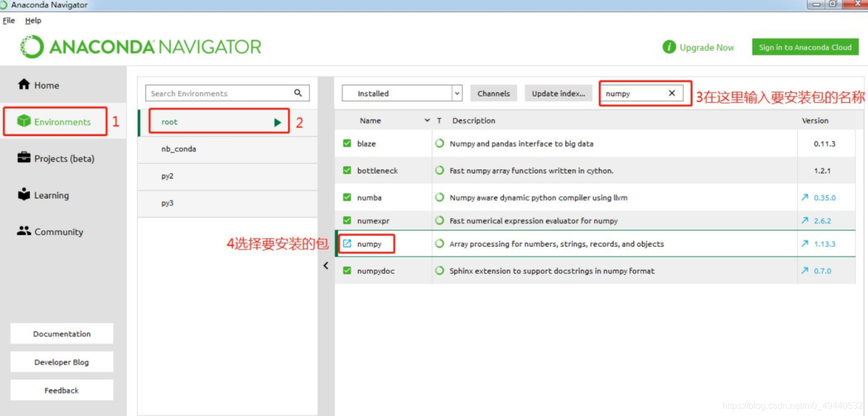The height and width of the screenshot is (416, 868).
Task: Sign in to Anaconda Cloud
Action: tap(805, 47)
